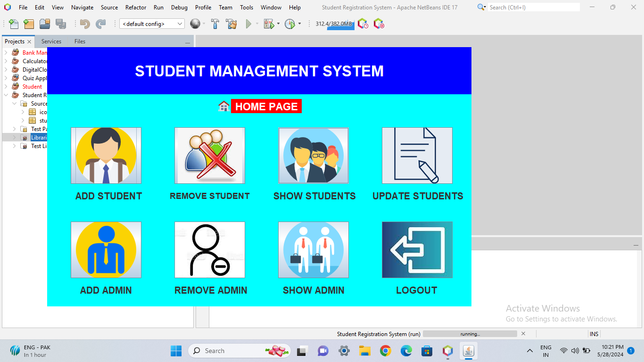Click the NetBeans Search field

pyautogui.click(x=533, y=7)
